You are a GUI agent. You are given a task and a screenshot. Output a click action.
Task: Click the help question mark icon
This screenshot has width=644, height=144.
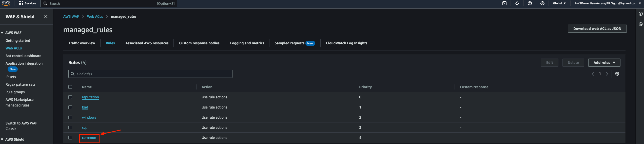click(530, 3)
